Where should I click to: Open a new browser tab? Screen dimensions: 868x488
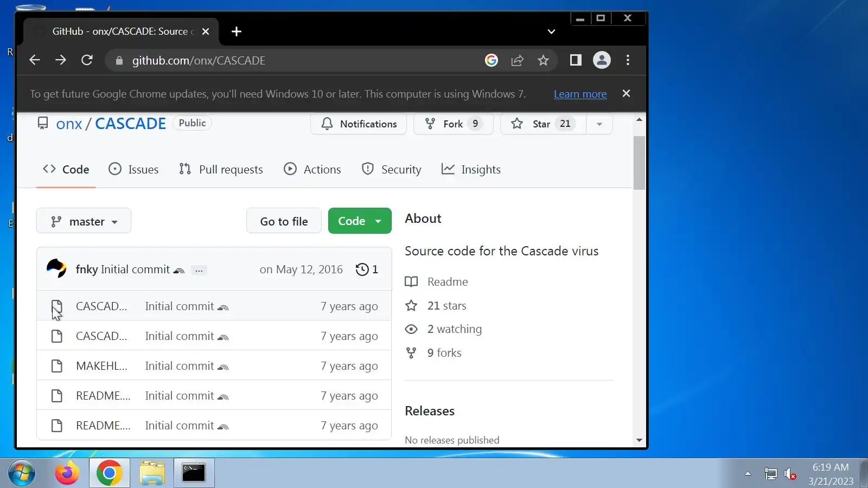click(x=237, y=31)
